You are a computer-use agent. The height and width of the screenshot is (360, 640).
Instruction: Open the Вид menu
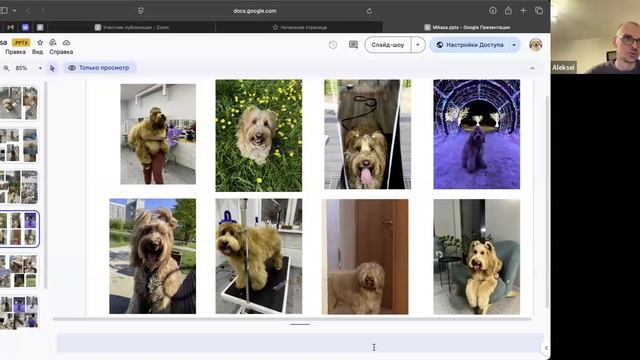[x=38, y=52]
